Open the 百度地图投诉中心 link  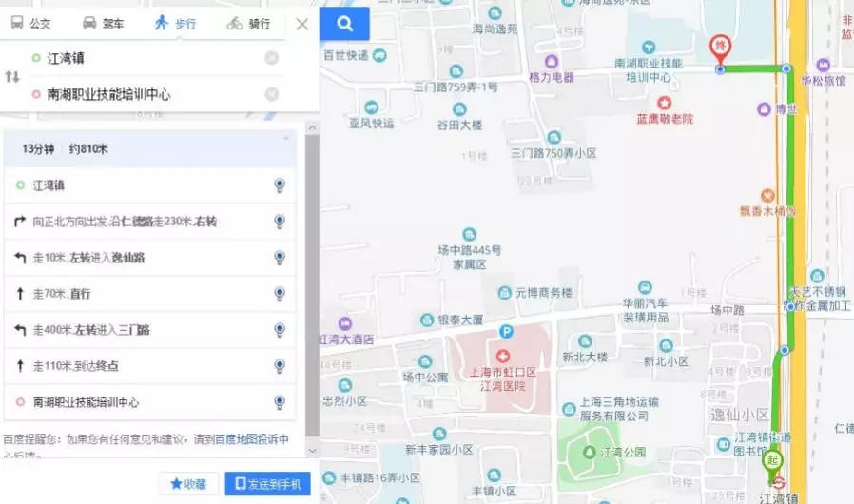(252, 439)
